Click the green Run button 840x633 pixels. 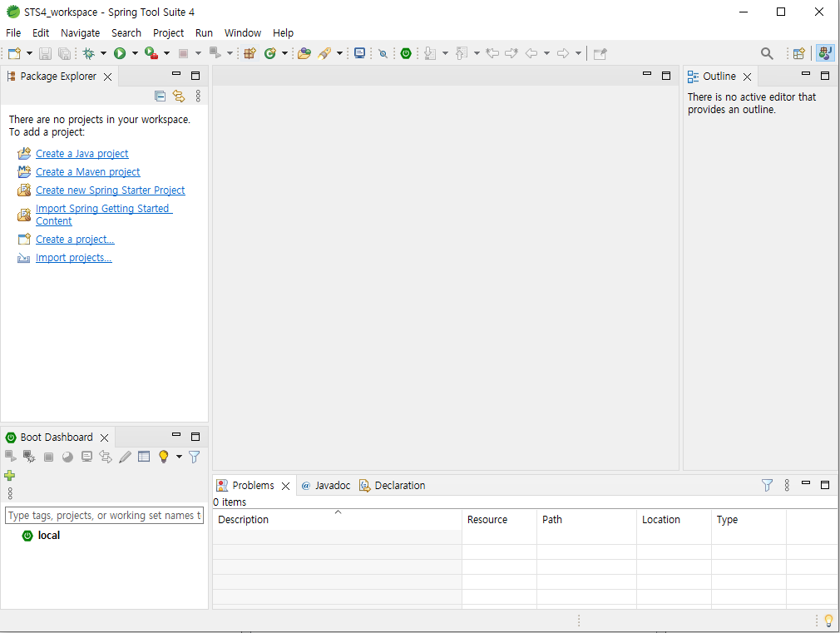[120, 53]
